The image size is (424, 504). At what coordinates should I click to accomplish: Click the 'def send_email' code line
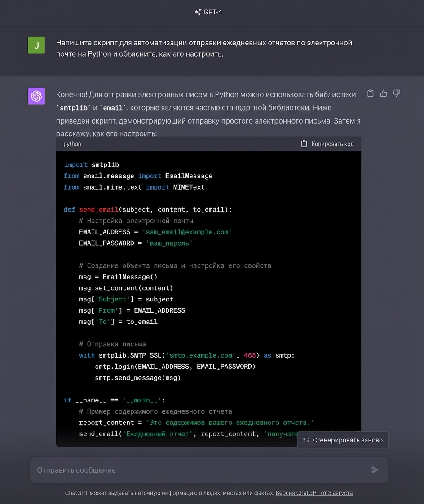pos(148,210)
